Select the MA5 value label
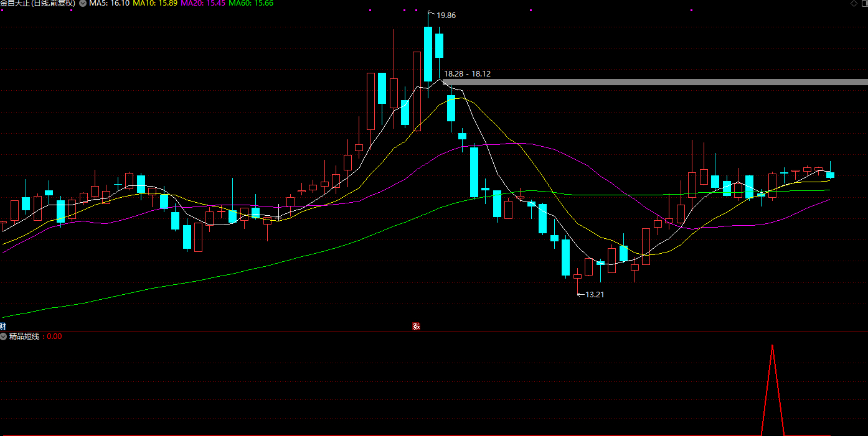Viewport: 868px width, 436px height. (x=110, y=3)
